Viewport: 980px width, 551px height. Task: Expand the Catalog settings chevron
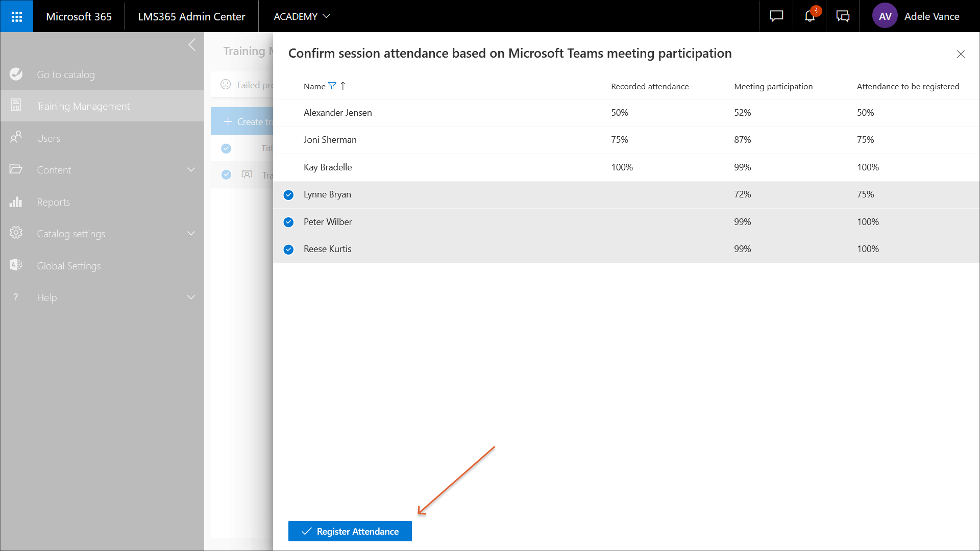pyautogui.click(x=191, y=234)
